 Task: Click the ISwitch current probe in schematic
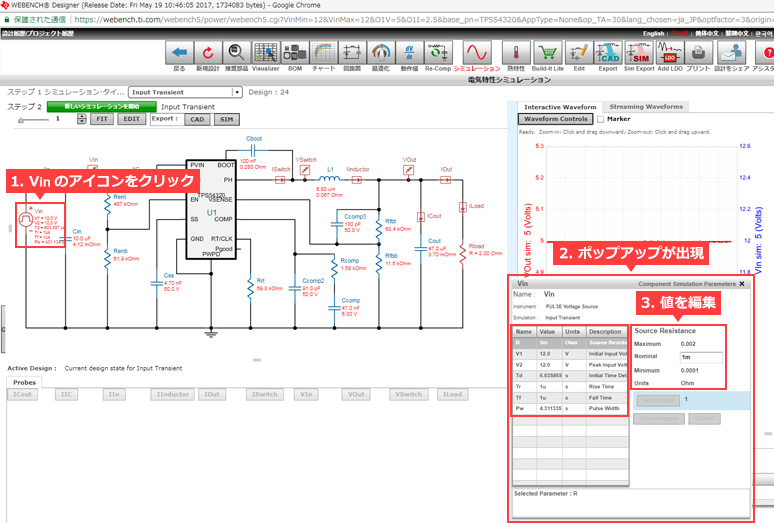tap(280, 180)
